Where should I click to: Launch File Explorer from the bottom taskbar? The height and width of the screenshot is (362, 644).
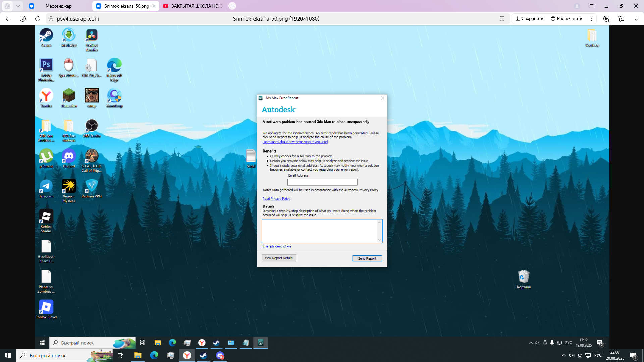point(138,355)
